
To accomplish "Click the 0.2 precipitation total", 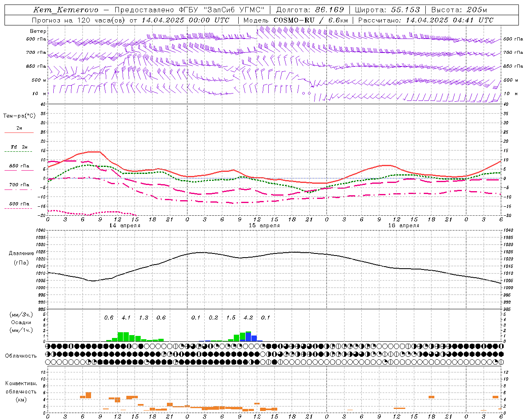I will pyautogui.click(x=213, y=318).
